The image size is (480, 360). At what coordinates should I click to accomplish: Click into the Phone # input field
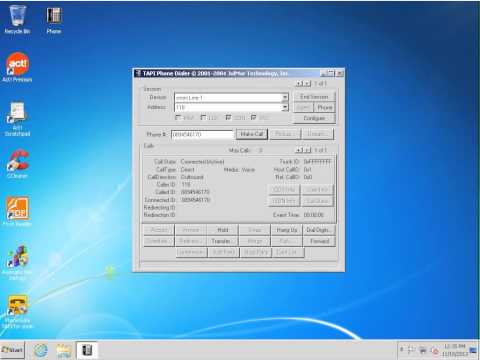[x=202, y=134]
